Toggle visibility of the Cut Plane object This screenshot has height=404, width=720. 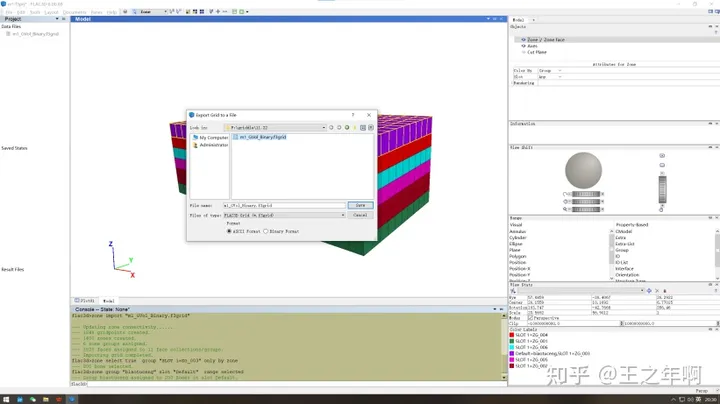(523, 52)
